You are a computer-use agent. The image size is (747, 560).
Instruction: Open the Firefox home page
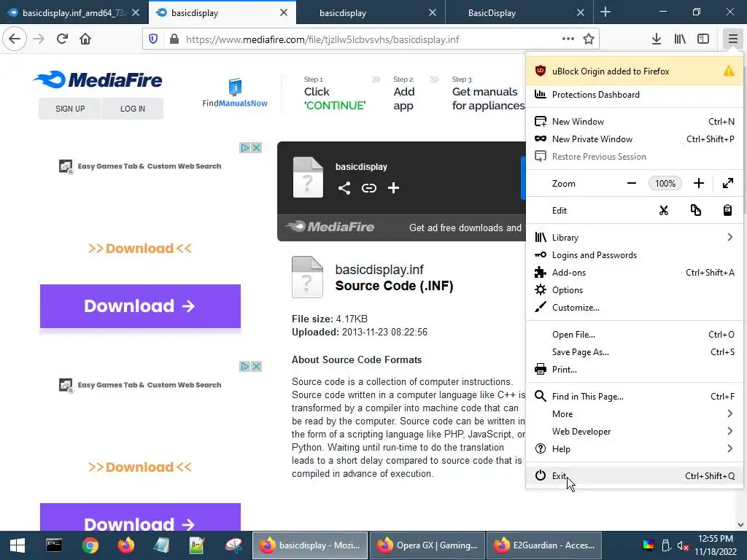coord(85,39)
